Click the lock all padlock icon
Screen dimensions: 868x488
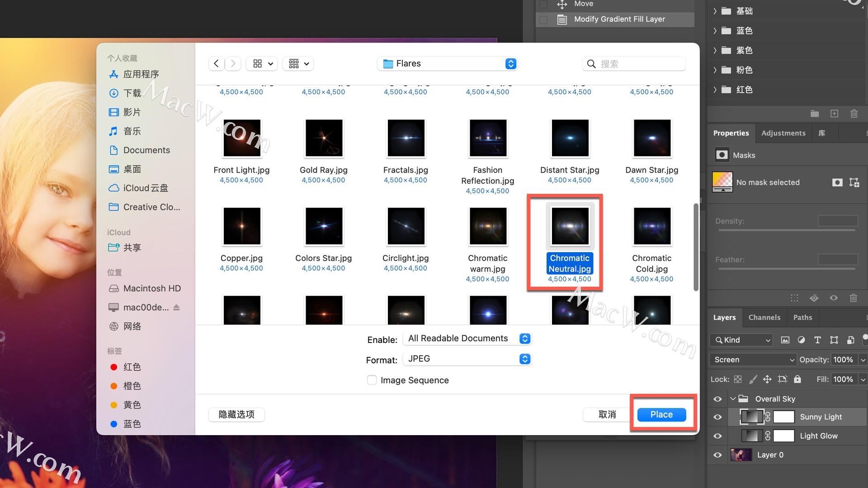coord(797,380)
